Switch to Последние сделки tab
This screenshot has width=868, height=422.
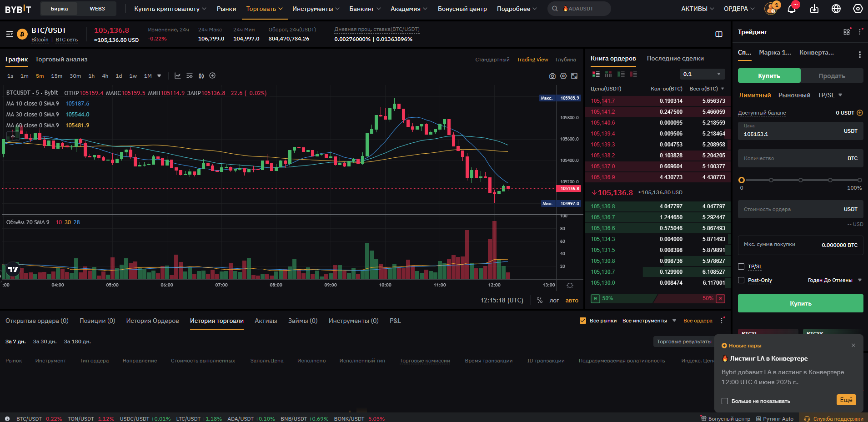(x=675, y=58)
